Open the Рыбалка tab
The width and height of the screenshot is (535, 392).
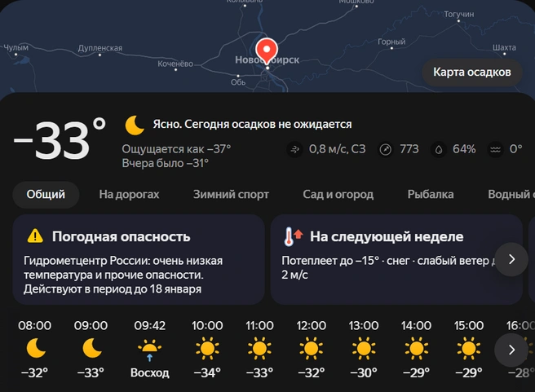coord(431,194)
